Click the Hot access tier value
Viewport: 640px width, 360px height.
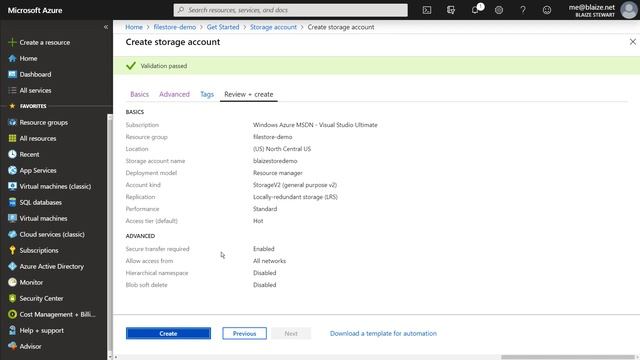pyautogui.click(x=258, y=221)
